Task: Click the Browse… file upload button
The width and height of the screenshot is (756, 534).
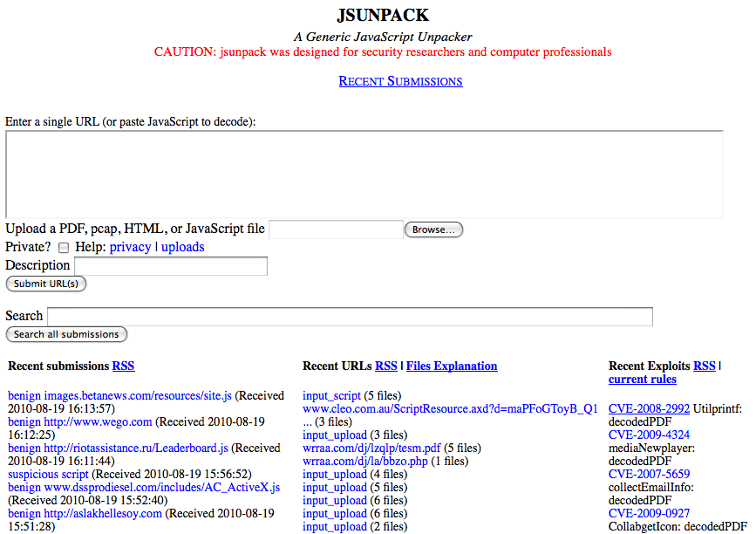Action: click(433, 230)
